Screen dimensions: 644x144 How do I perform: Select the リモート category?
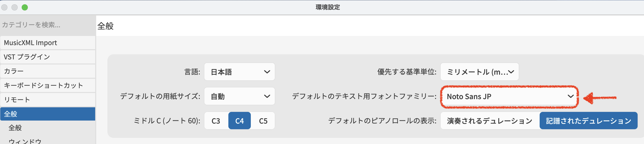(47, 100)
